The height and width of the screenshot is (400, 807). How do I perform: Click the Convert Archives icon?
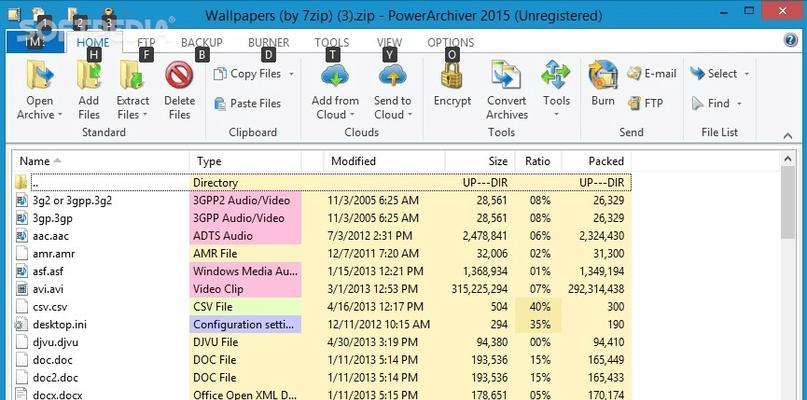pos(507,76)
